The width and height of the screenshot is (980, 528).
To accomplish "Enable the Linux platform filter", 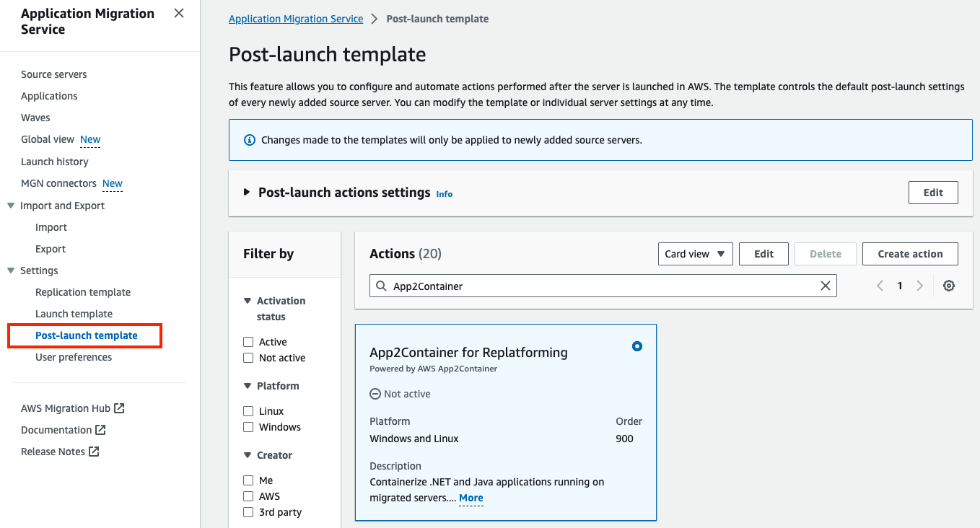I will 248,411.
